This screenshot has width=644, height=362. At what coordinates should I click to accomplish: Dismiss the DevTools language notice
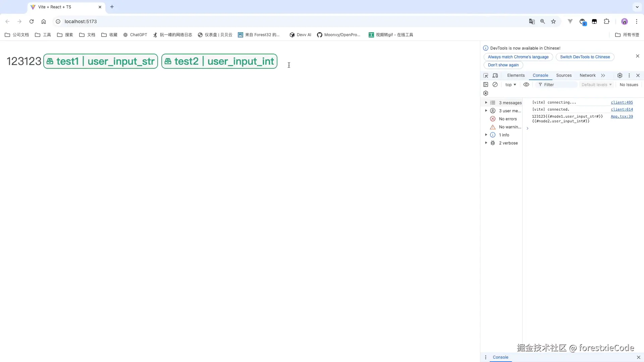point(638,56)
